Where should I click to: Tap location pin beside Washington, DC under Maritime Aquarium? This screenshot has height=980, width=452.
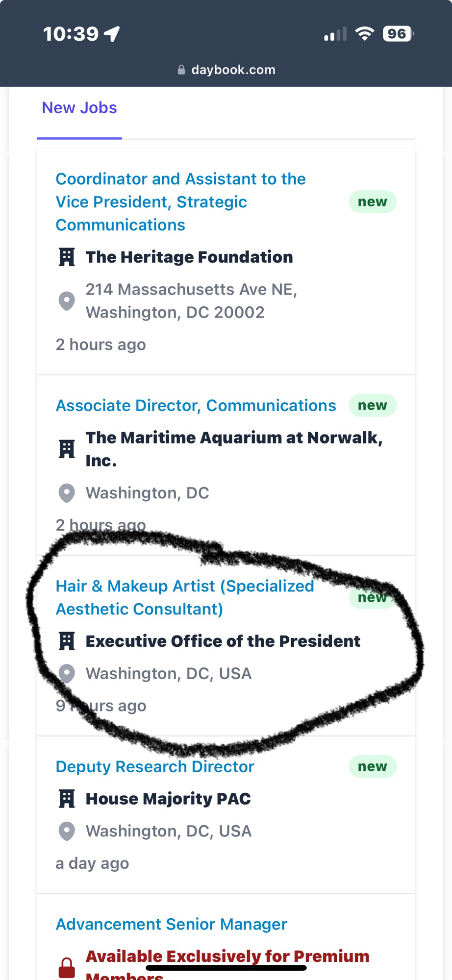[x=67, y=493]
